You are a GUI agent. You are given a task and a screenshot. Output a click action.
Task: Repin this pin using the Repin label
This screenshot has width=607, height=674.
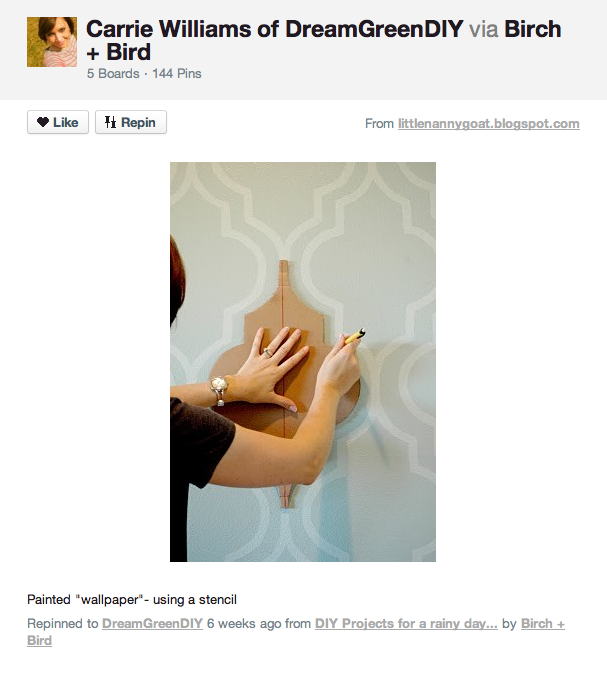coord(138,122)
